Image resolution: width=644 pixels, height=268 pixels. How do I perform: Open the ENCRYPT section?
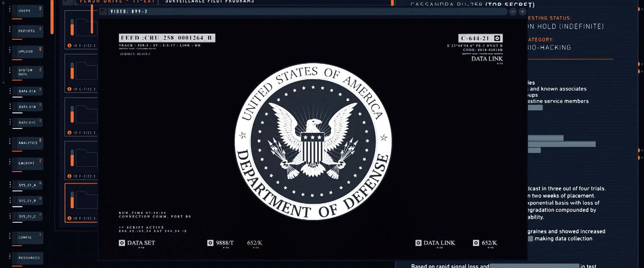pyautogui.click(x=28, y=163)
